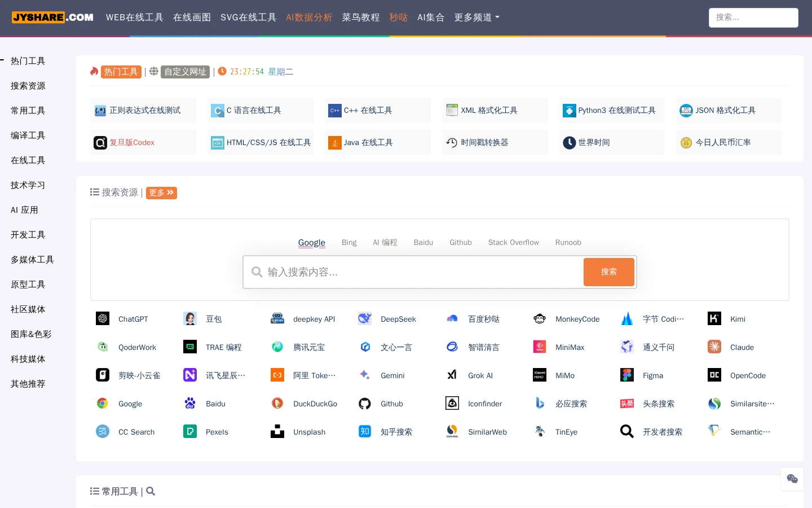
Task: Open 正则表达式在线测试 tool
Action: coord(143,111)
